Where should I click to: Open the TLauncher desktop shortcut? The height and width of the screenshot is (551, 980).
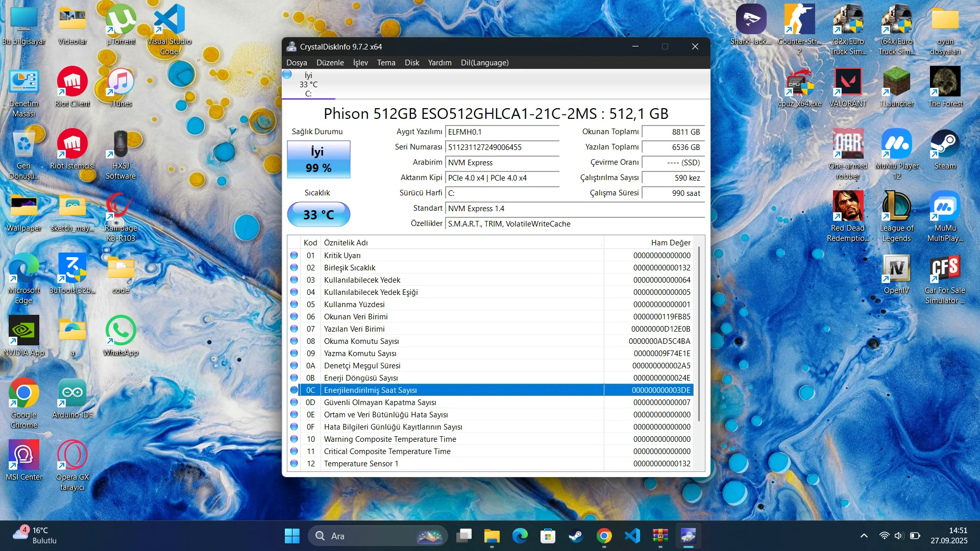(x=896, y=88)
